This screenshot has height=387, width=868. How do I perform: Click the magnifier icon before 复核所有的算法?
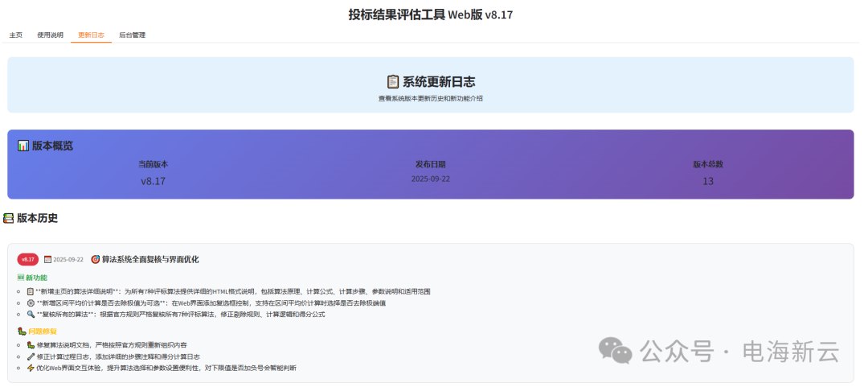(x=31, y=315)
